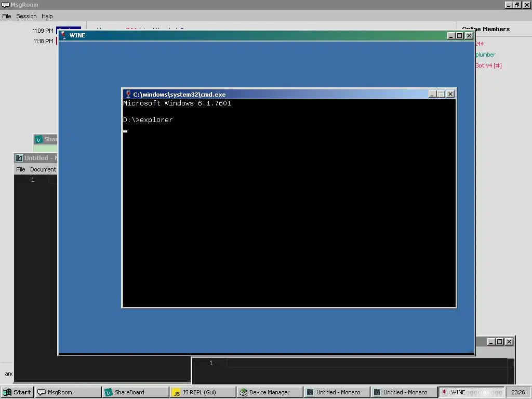The width and height of the screenshot is (532, 399).
Task: Click the ShareBoard icon on taskbar
Action: pyautogui.click(x=108, y=392)
